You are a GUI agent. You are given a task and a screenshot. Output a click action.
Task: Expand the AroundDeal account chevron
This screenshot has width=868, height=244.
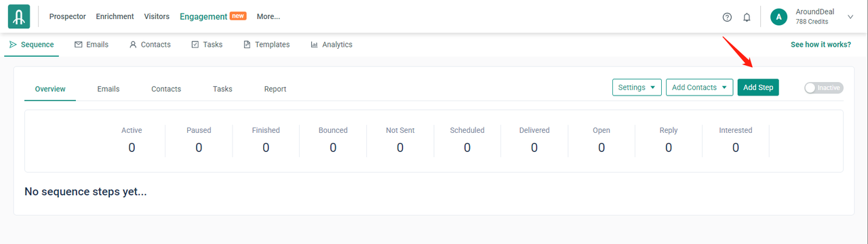coord(850,17)
